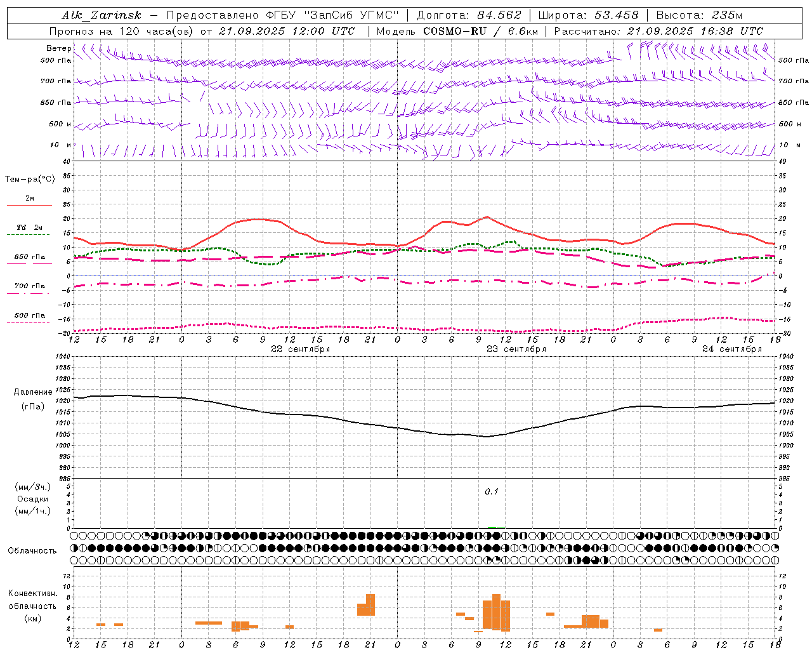The height and width of the screenshot is (650, 812).
Task: Click the 'Облачность' cloud cover label
Action: [32, 551]
